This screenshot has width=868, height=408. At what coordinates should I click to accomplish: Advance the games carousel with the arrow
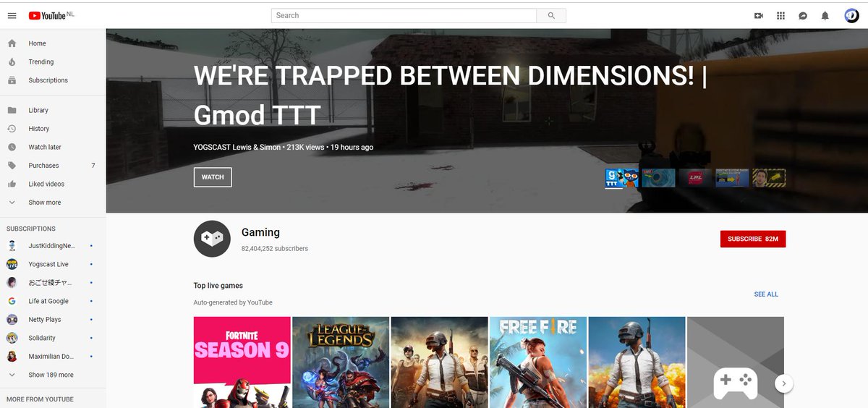(784, 383)
